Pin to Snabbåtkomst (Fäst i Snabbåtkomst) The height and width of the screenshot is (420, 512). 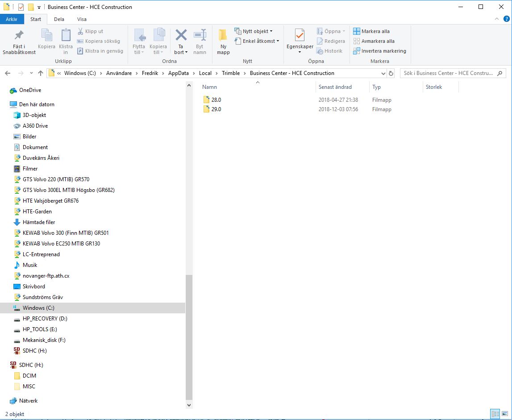point(19,42)
